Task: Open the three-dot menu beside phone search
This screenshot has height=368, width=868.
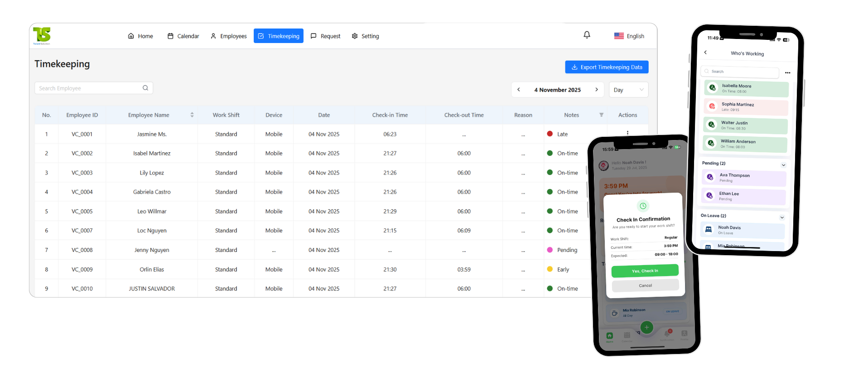Action: point(788,73)
